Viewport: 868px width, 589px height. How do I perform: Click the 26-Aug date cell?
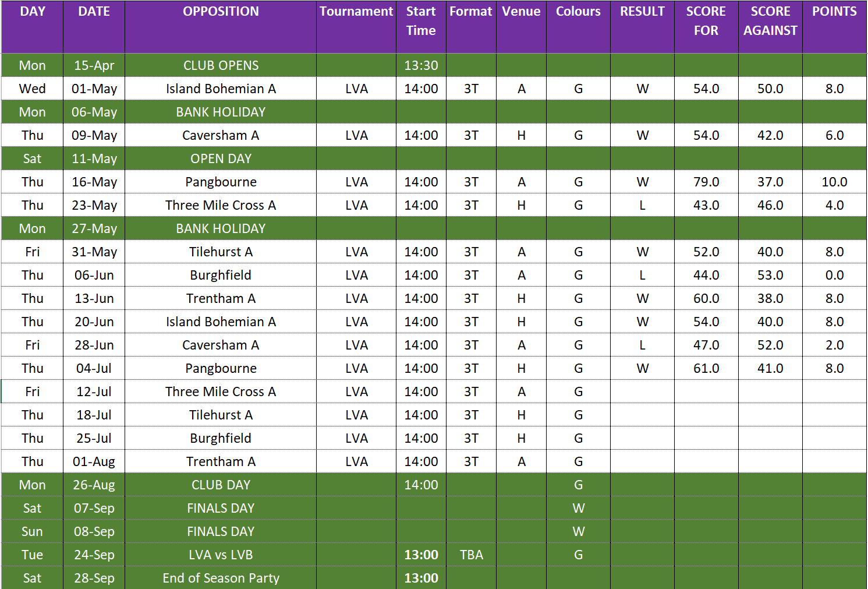coord(94,485)
